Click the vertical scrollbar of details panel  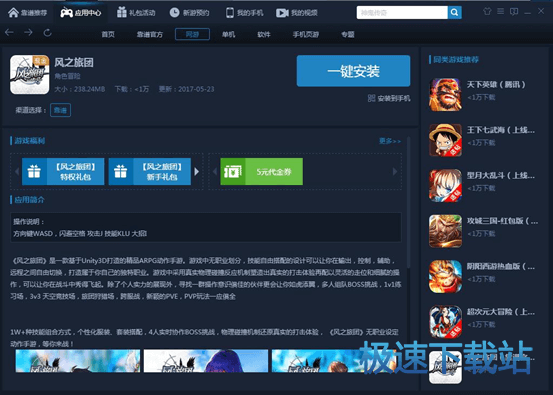click(x=409, y=202)
